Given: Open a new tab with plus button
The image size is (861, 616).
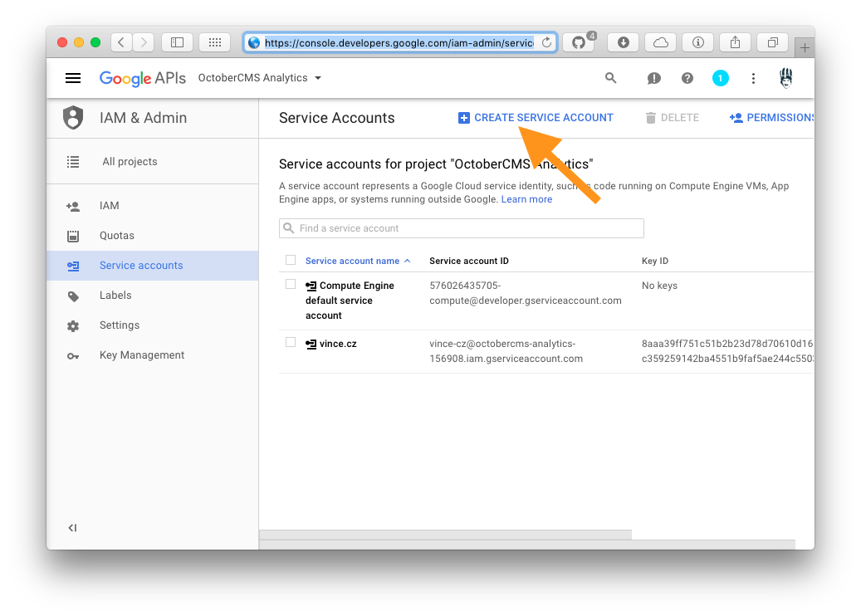Looking at the screenshot, I should (x=805, y=48).
